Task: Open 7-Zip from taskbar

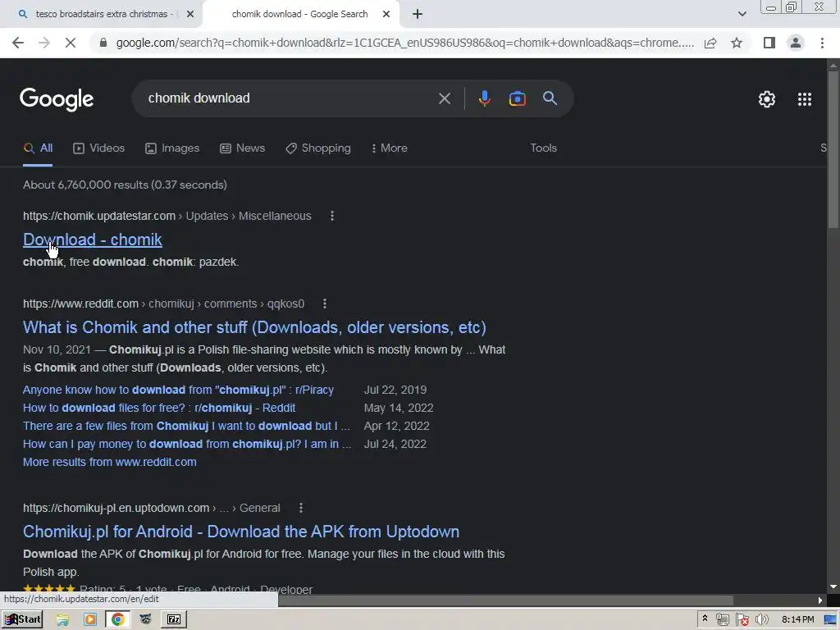Action: (174, 619)
